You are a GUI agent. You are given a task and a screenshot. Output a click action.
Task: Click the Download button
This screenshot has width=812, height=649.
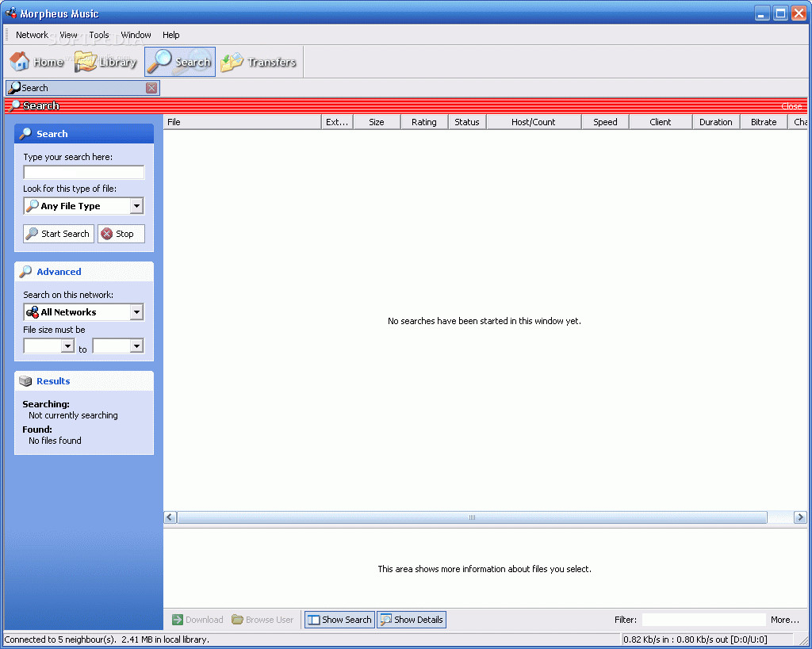(x=197, y=620)
